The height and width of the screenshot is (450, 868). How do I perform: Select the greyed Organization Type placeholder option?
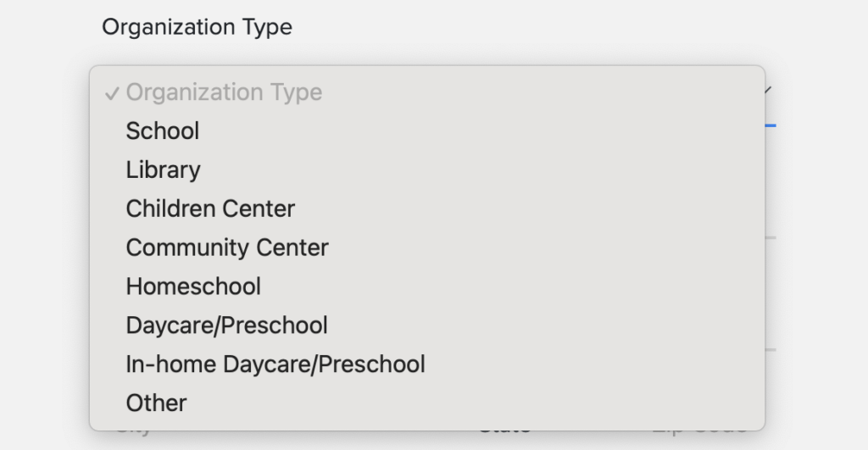coord(224,92)
